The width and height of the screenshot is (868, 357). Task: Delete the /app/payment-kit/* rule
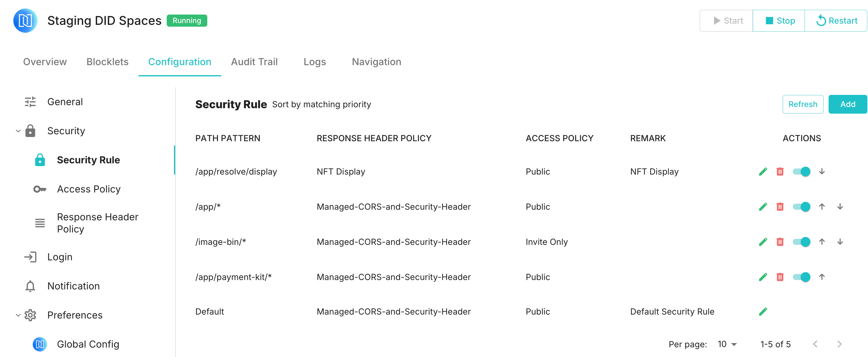click(780, 277)
